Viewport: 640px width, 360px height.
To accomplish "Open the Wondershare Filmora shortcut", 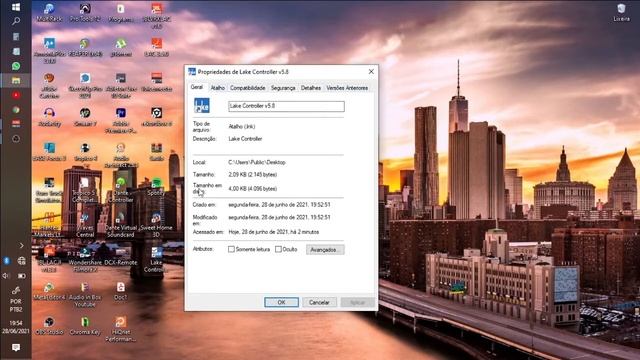I will coord(85,259).
